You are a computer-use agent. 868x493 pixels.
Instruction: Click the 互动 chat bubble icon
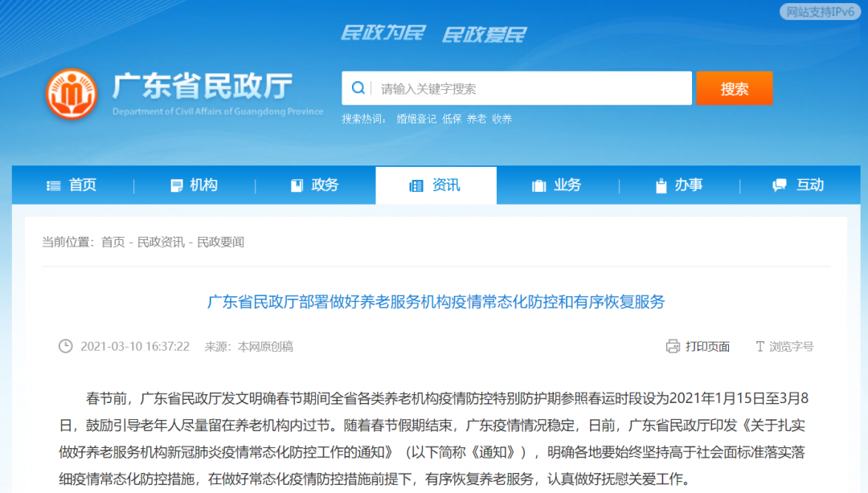[x=779, y=185]
